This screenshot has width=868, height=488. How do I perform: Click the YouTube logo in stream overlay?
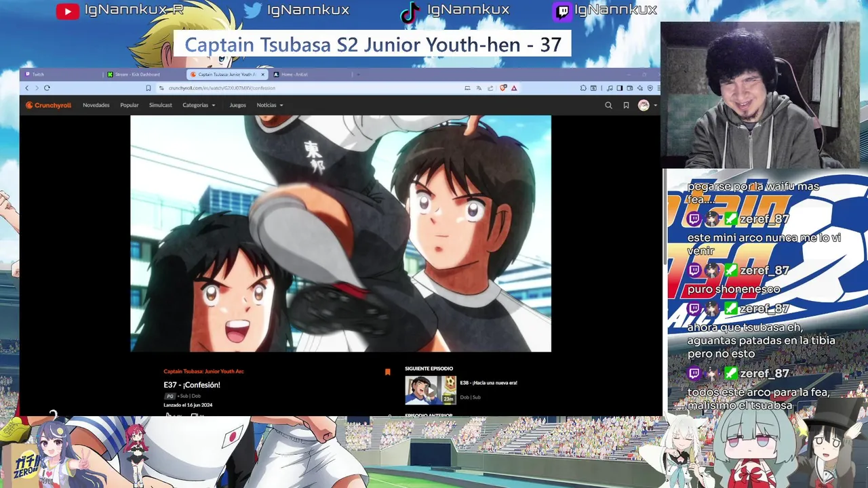coord(67,11)
